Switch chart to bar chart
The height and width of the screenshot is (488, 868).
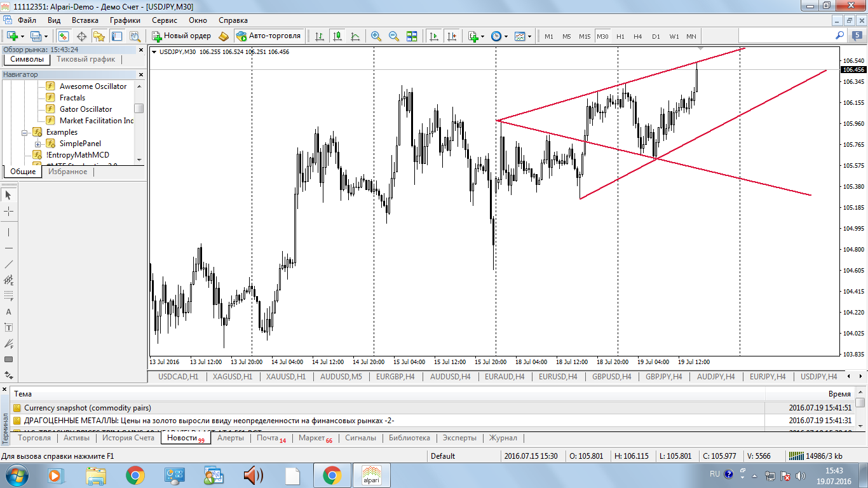(320, 36)
